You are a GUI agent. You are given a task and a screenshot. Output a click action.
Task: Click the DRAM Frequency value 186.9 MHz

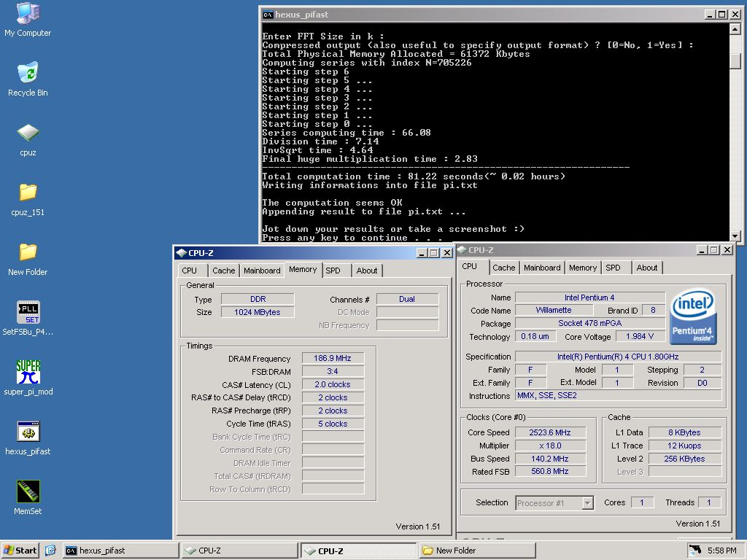click(x=333, y=358)
